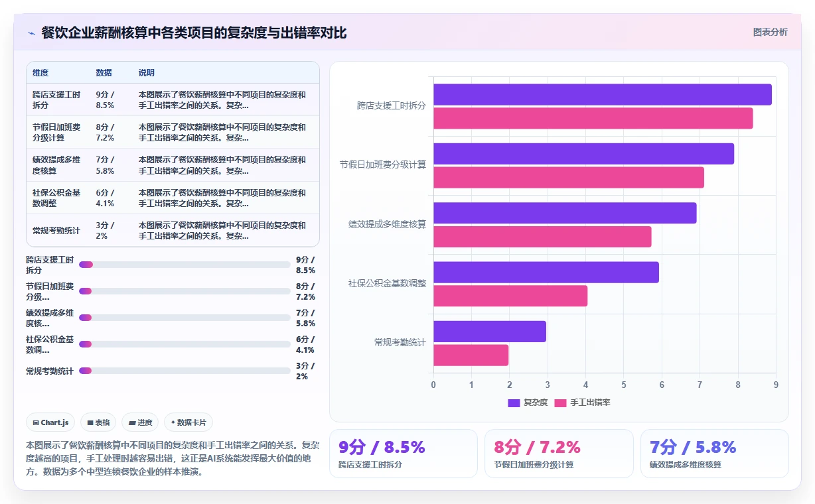Image resolution: width=815 pixels, height=504 pixels.
Task: Click table cell 节假日加班费分级计算
Action: point(58,133)
